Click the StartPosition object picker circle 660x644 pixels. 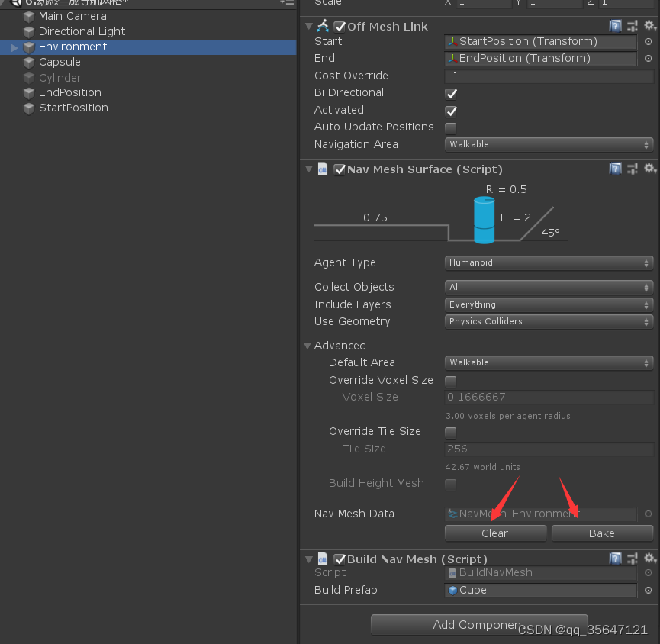(649, 42)
